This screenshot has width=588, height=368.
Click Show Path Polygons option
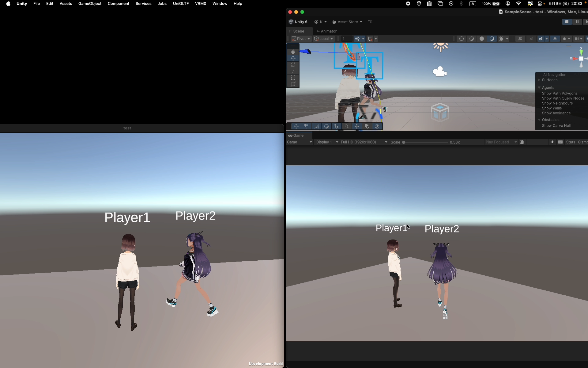pos(560,94)
